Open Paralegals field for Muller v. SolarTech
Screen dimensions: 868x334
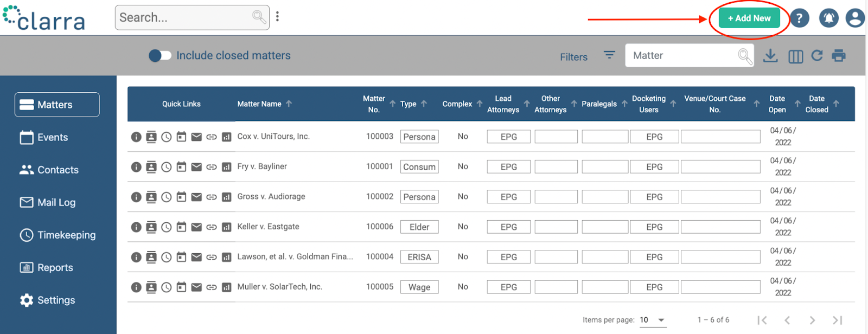605,287
